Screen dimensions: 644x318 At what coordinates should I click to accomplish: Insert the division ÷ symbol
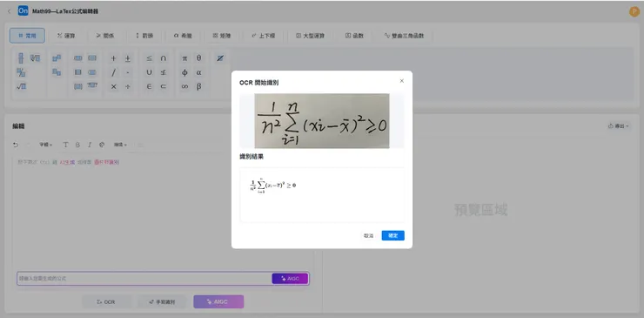[x=128, y=87]
